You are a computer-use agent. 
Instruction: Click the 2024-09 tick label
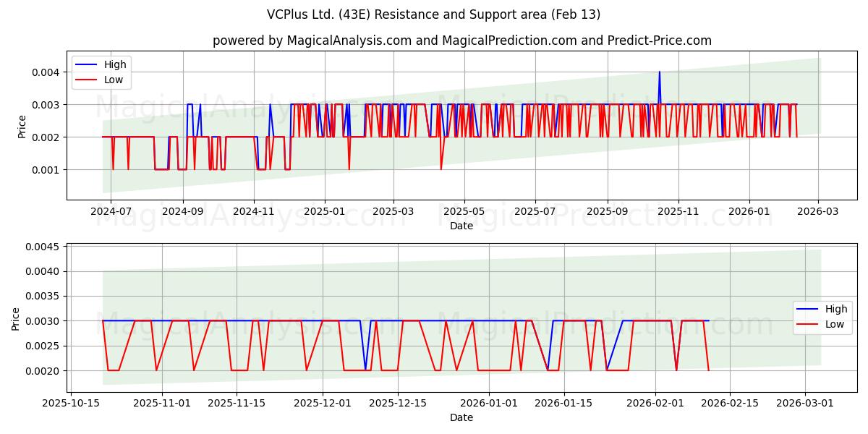coord(183,212)
